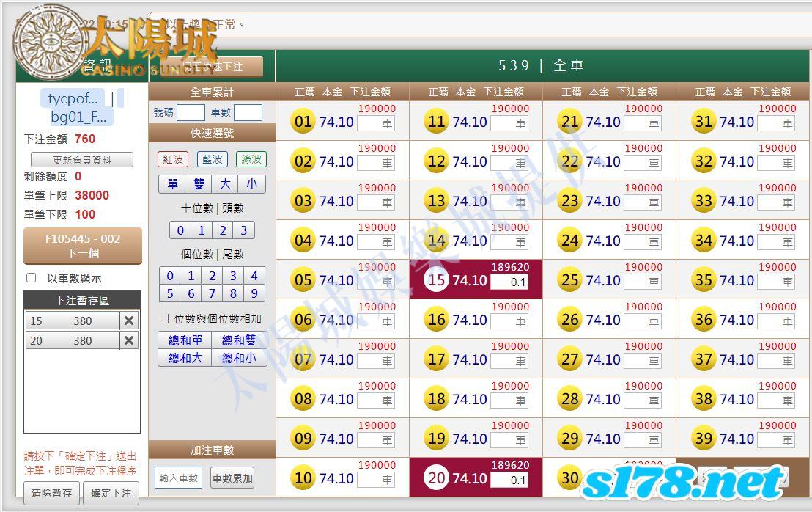Click 下注金額 value 760

pos(85,139)
